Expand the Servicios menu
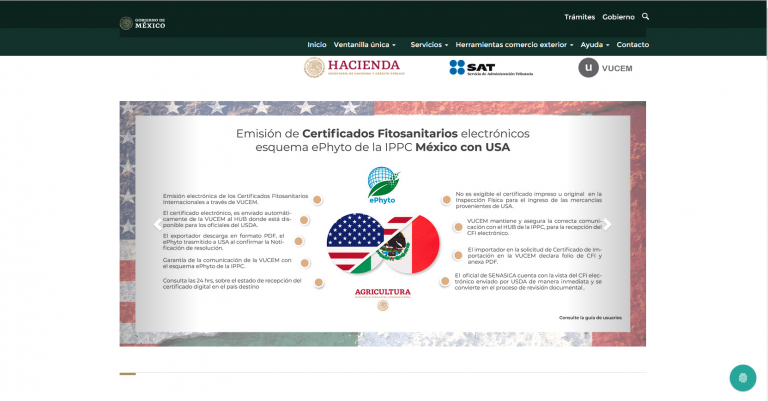Image resolution: width=768 pixels, height=401 pixels. point(429,45)
